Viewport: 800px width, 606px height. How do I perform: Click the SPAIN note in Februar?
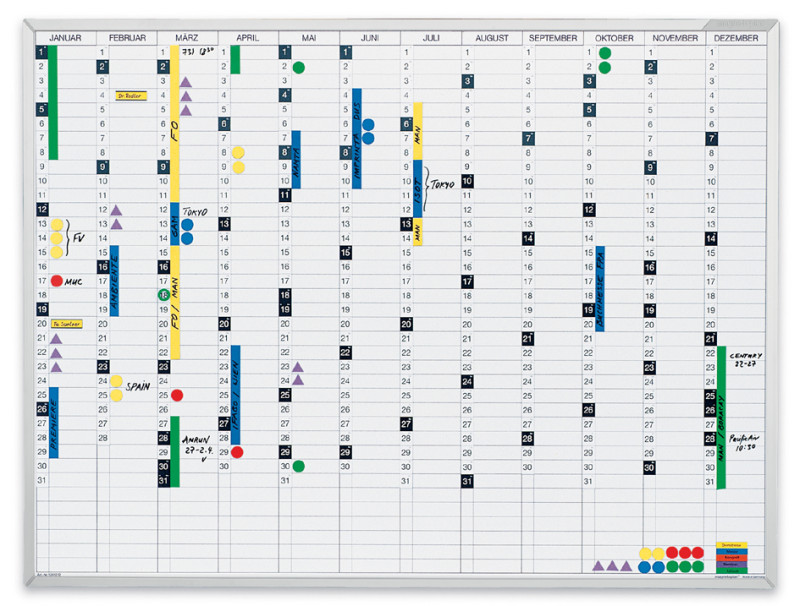click(139, 385)
